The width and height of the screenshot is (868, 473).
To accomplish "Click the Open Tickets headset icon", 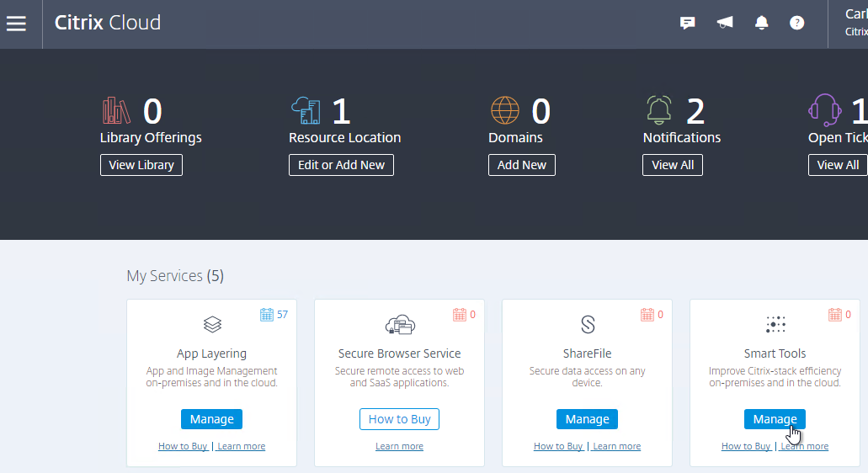I will 825,110.
